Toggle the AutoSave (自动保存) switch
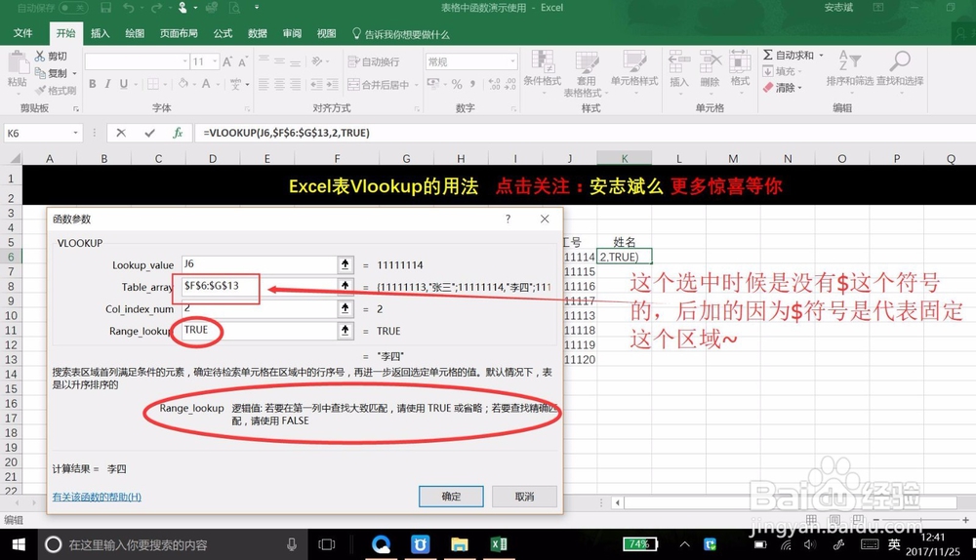The width and height of the screenshot is (976, 560). pos(73,8)
